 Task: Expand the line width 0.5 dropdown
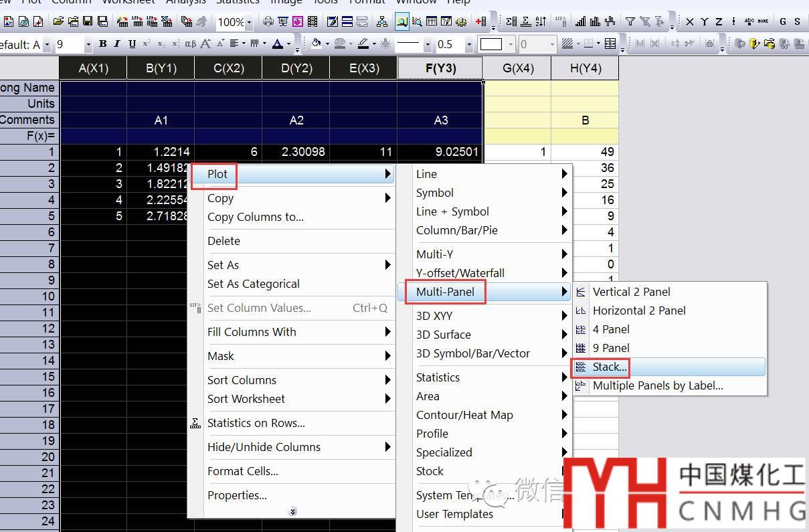pos(469,45)
